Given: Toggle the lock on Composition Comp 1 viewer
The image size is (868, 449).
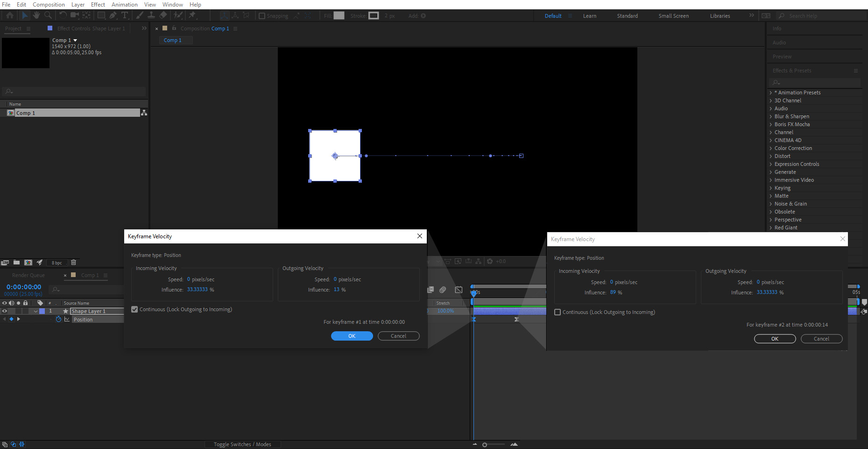Looking at the screenshot, I should tap(174, 29).
